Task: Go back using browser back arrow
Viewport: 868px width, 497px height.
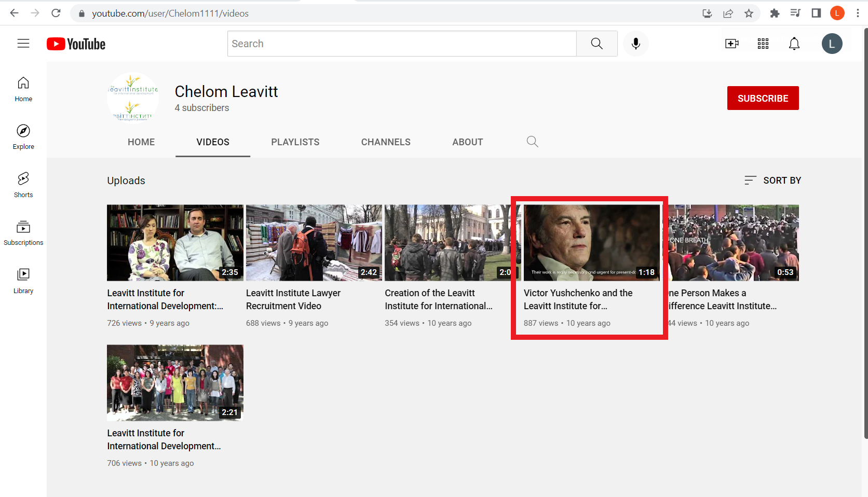Action: [x=14, y=13]
